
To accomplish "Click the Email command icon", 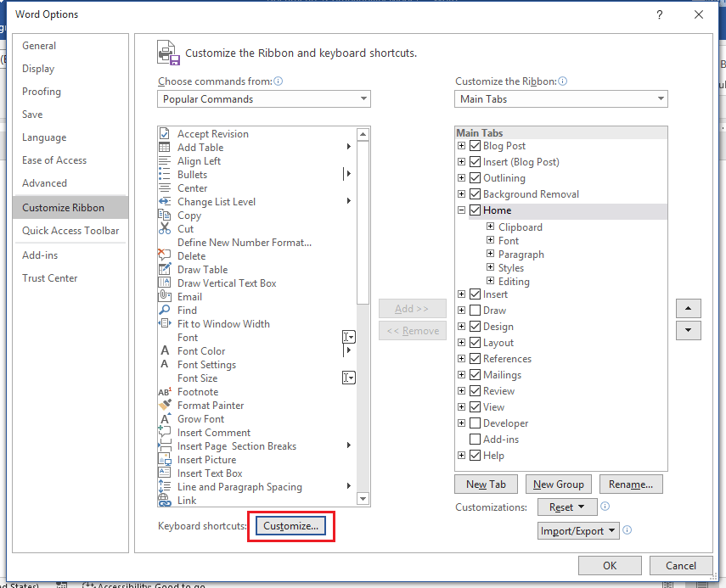I will tap(165, 296).
